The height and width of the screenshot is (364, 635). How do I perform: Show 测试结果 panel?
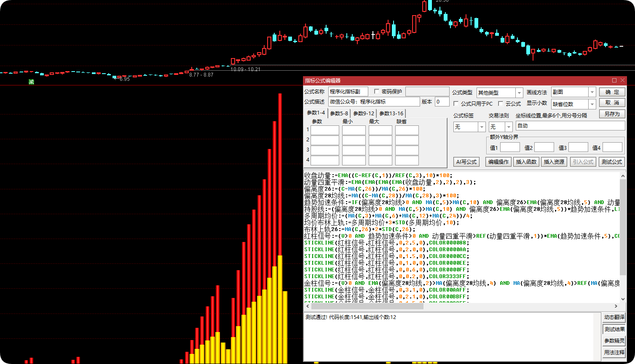coord(614,329)
